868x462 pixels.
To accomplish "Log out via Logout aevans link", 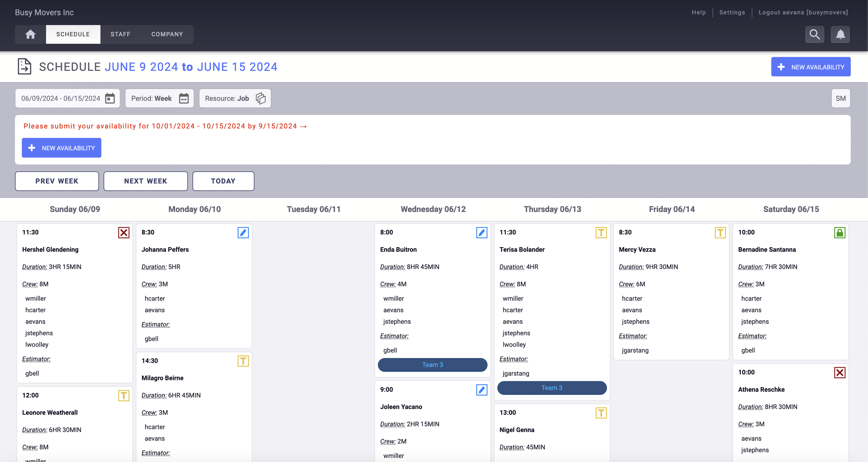I will (803, 12).
